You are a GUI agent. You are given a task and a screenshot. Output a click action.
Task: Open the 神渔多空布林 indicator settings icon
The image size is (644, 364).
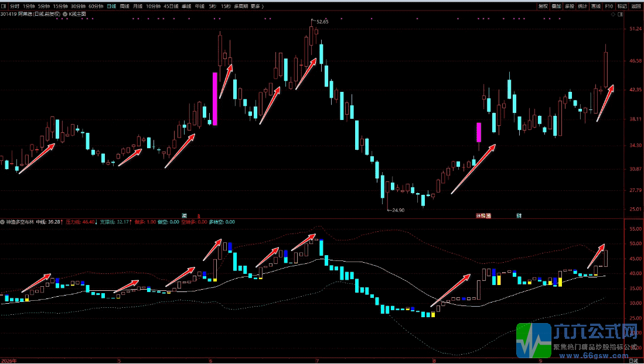(x=3, y=222)
